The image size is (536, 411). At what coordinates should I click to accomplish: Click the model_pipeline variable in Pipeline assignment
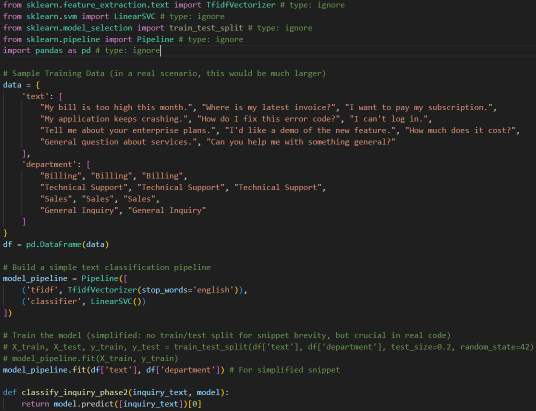click(x=35, y=279)
